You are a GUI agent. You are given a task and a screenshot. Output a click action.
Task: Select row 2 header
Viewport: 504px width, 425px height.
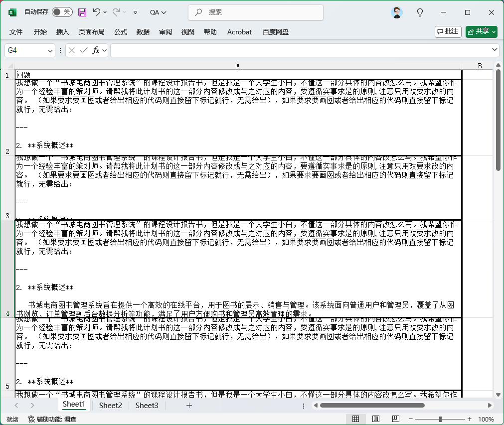(x=7, y=118)
